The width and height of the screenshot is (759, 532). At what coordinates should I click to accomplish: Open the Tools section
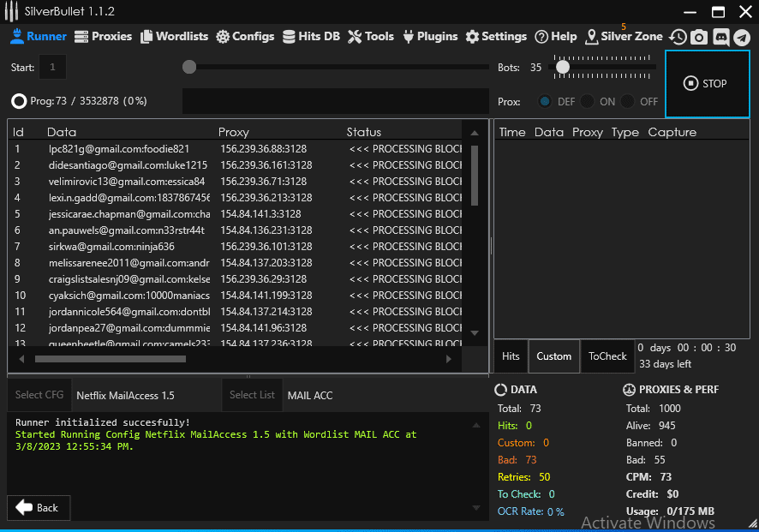pos(371,37)
